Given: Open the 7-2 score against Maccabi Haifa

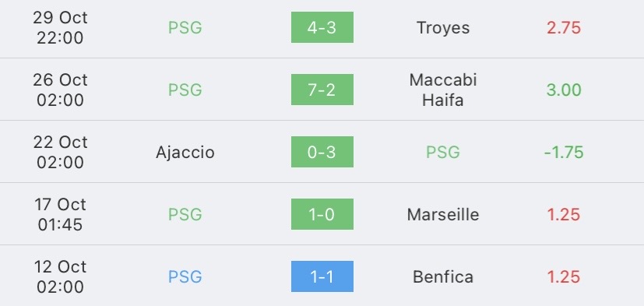Looking at the screenshot, I should [x=322, y=90].
